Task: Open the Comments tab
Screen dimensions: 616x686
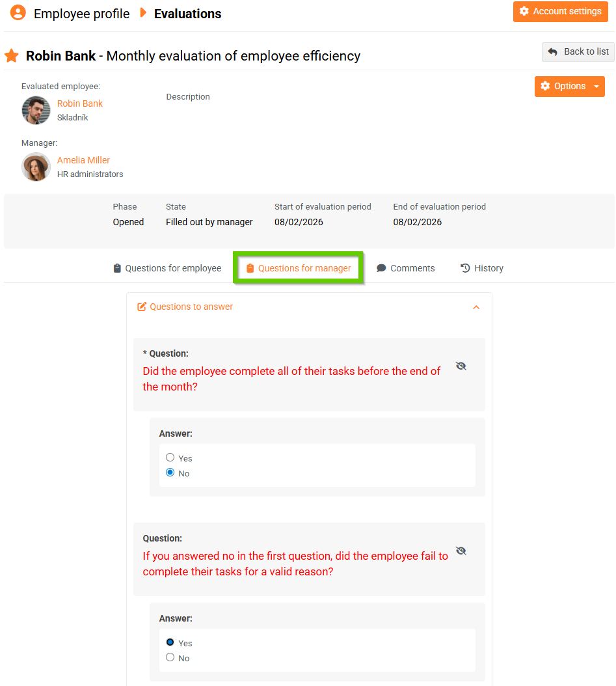Action: tap(405, 268)
